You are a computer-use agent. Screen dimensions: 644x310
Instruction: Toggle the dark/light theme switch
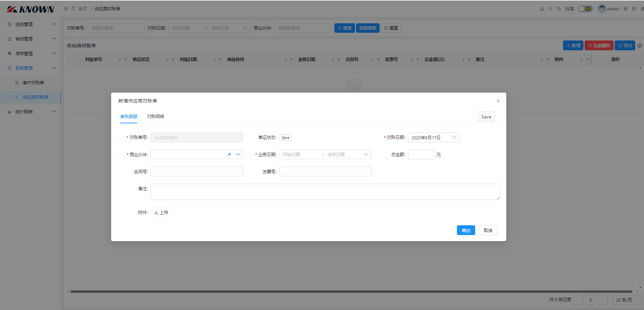click(x=585, y=9)
